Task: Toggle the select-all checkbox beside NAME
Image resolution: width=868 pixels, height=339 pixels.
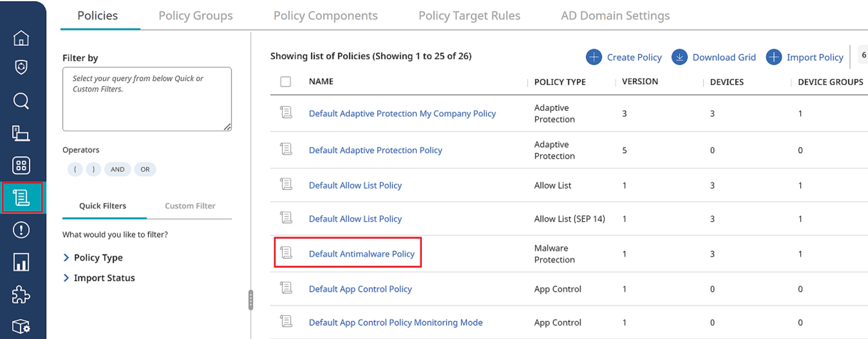Action: (285, 81)
